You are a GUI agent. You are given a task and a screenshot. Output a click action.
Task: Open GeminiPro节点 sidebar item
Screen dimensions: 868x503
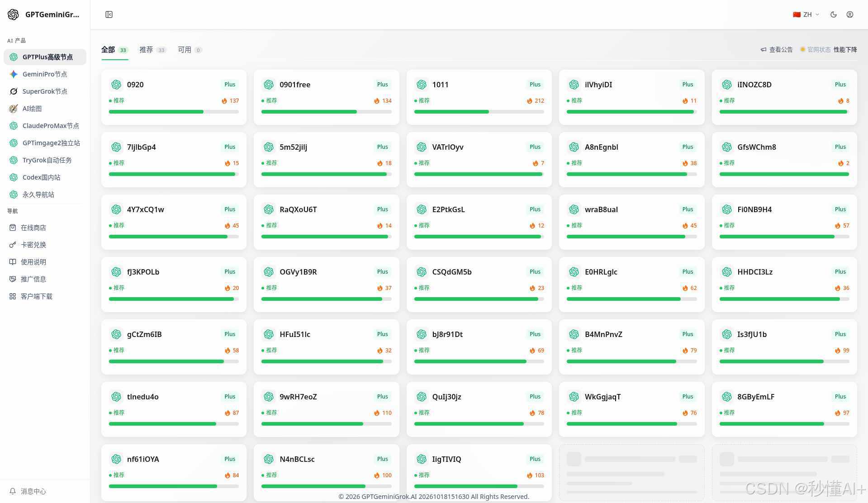coord(45,74)
